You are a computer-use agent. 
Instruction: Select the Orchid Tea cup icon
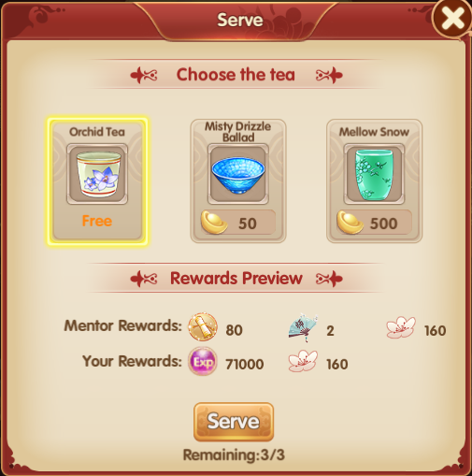coord(97,174)
